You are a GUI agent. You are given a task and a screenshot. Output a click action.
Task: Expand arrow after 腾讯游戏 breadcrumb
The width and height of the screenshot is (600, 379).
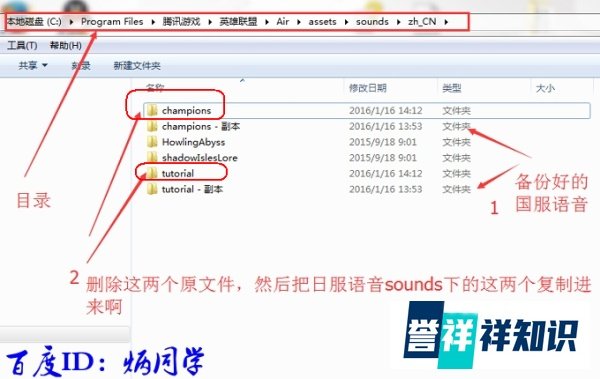tap(210, 22)
